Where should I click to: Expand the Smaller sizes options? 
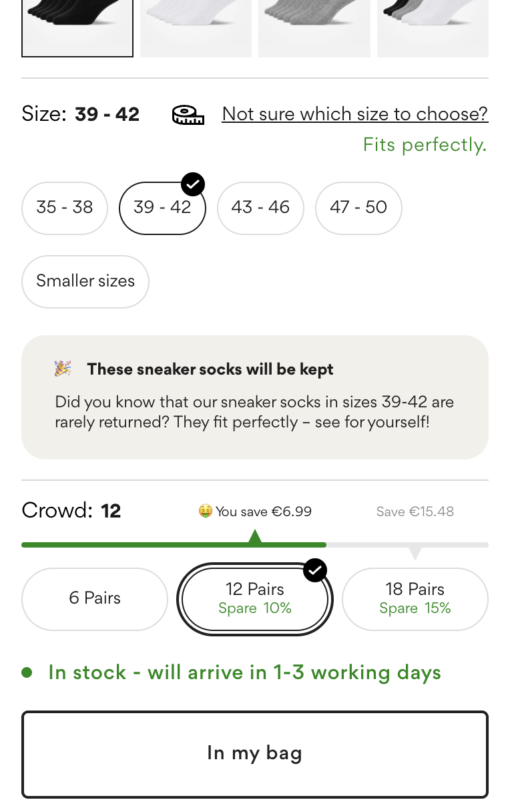(85, 281)
